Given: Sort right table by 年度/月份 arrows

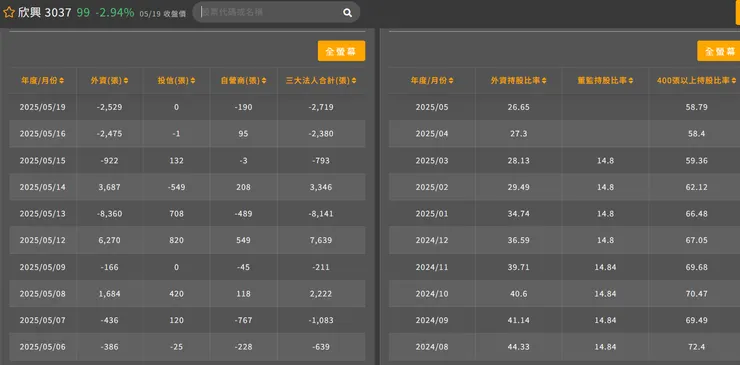Looking at the screenshot, I should click(x=451, y=81).
